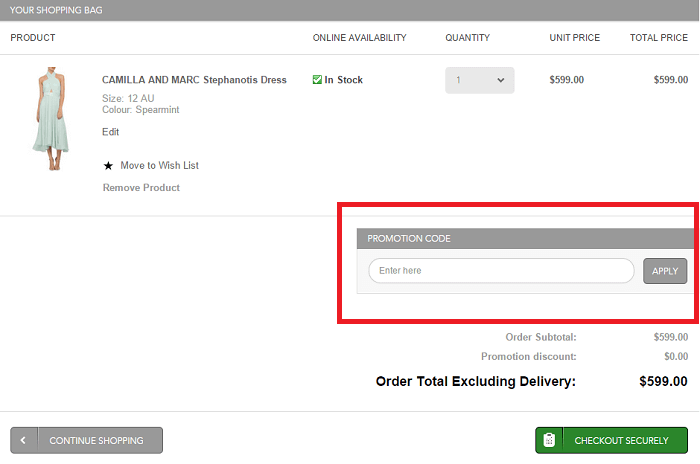Open the quantity dropdown for Stephanotis Dress
700x464 pixels.
pyautogui.click(x=479, y=80)
